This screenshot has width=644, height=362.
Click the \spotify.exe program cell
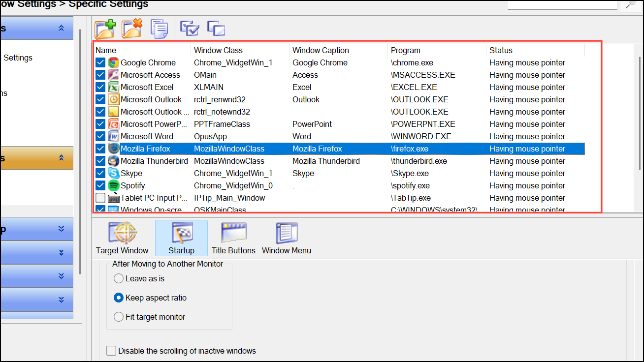(x=410, y=185)
